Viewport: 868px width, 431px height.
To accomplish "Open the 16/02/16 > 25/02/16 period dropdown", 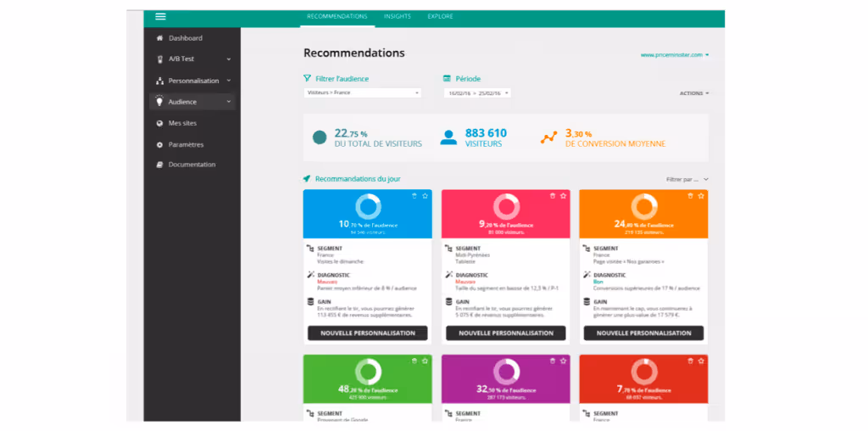I will (x=477, y=93).
